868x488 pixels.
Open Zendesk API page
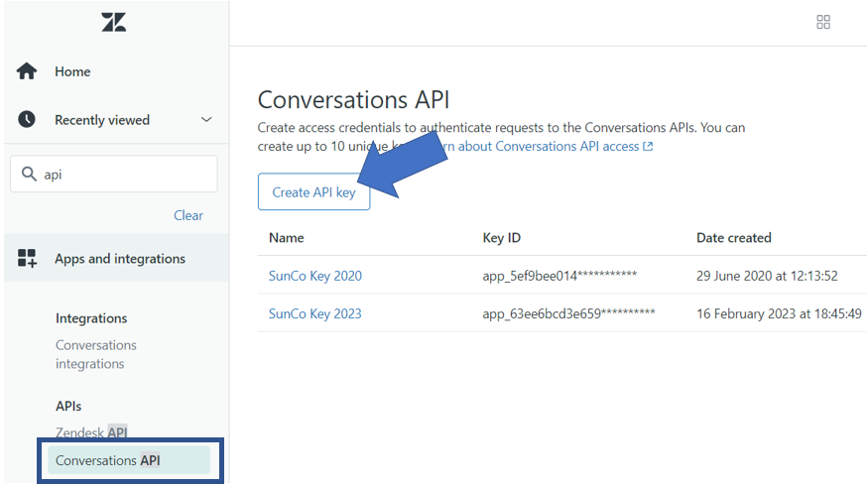[91, 432]
